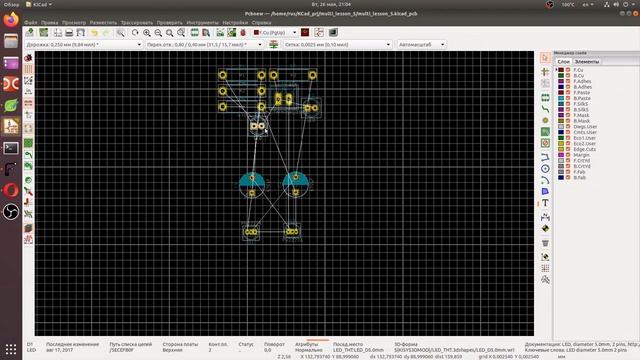Click the read netlist icon
This screenshot has width=640, height=360.
[x=220, y=33]
